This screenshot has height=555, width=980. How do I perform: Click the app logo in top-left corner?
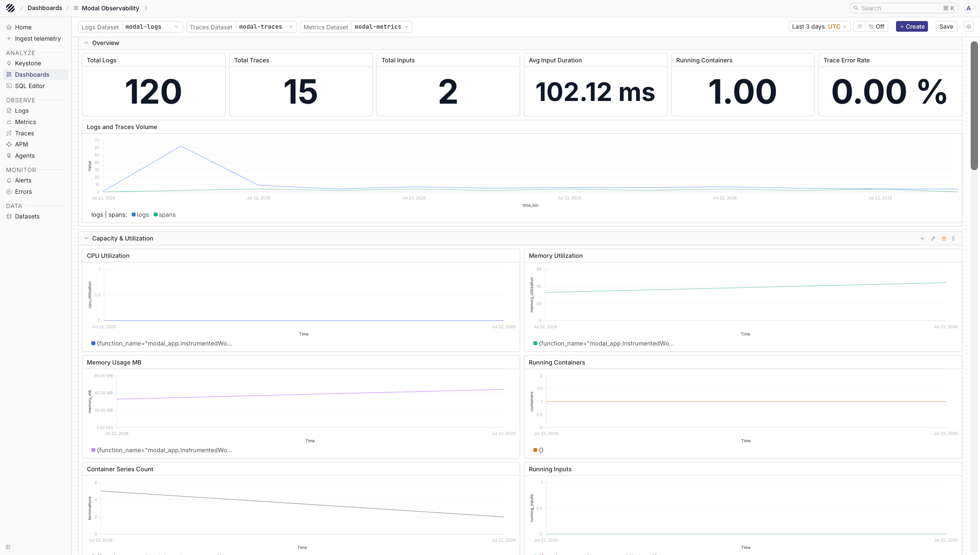click(x=10, y=8)
